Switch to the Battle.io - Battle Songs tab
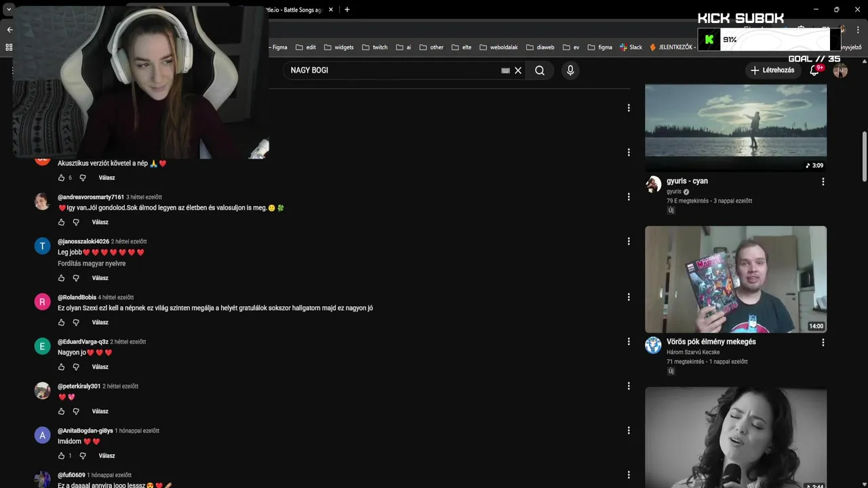 [x=295, y=9]
